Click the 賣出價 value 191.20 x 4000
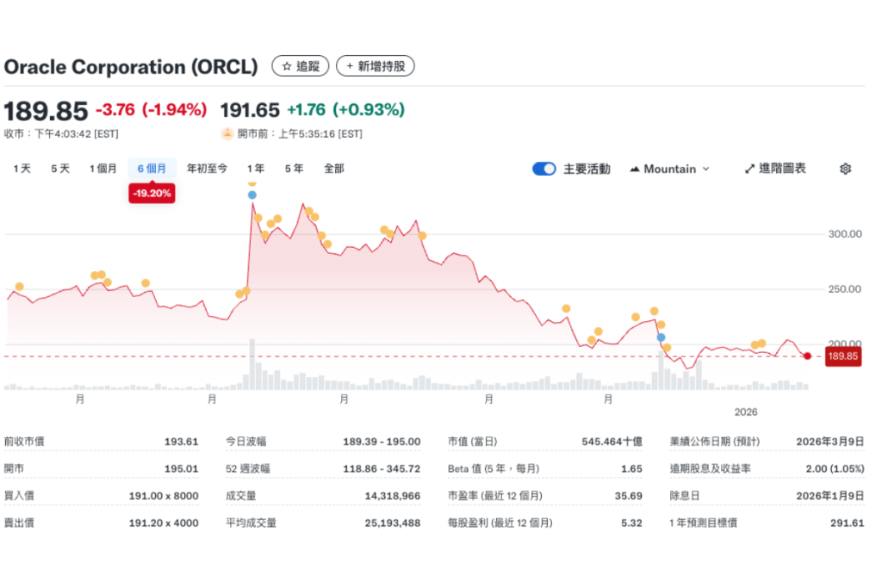 164,523
